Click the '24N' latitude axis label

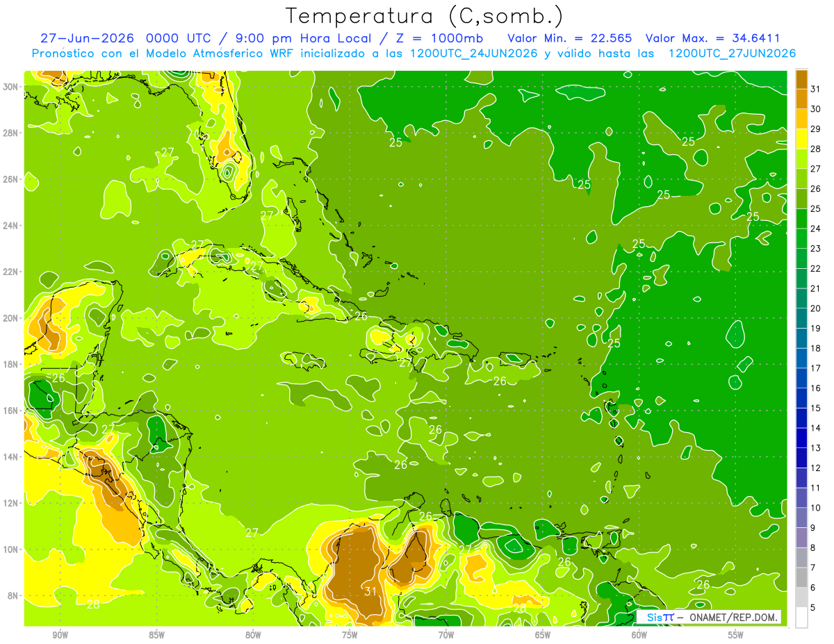point(10,226)
